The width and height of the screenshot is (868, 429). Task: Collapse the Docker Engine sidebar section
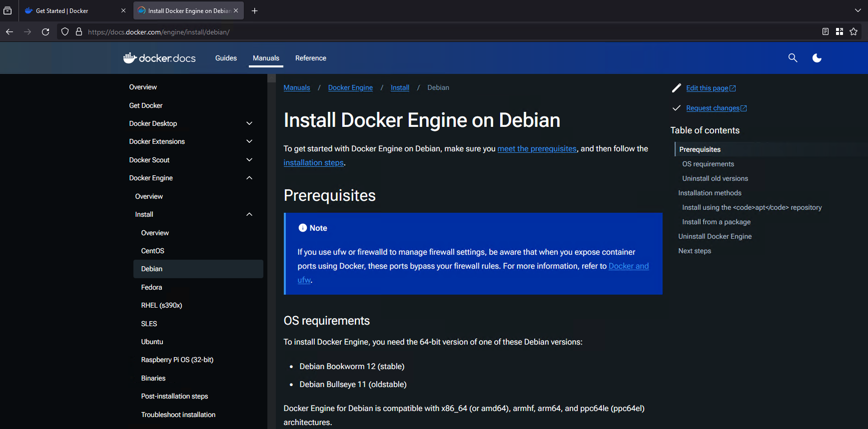tap(249, 178)
